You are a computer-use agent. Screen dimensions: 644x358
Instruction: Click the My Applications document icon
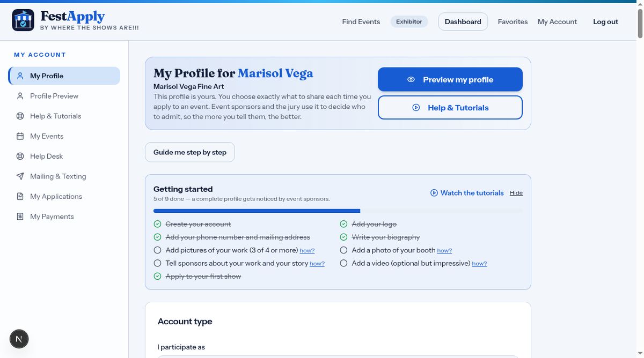pos(20,196)
